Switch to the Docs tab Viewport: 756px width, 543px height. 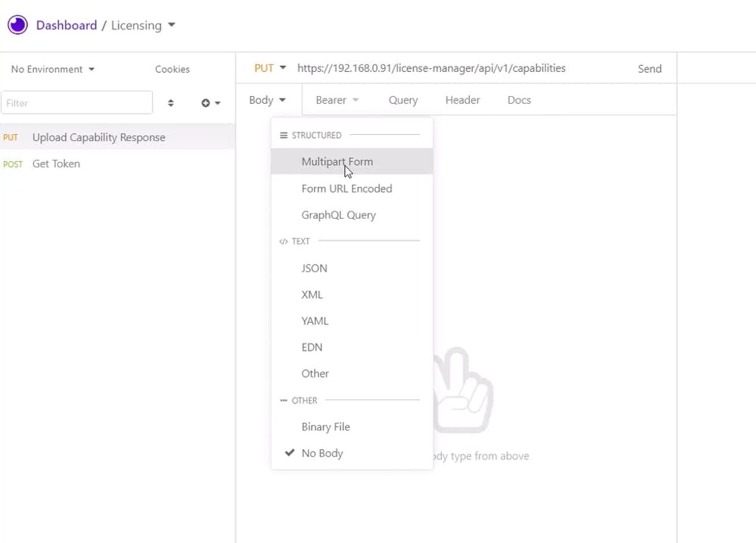519,100
